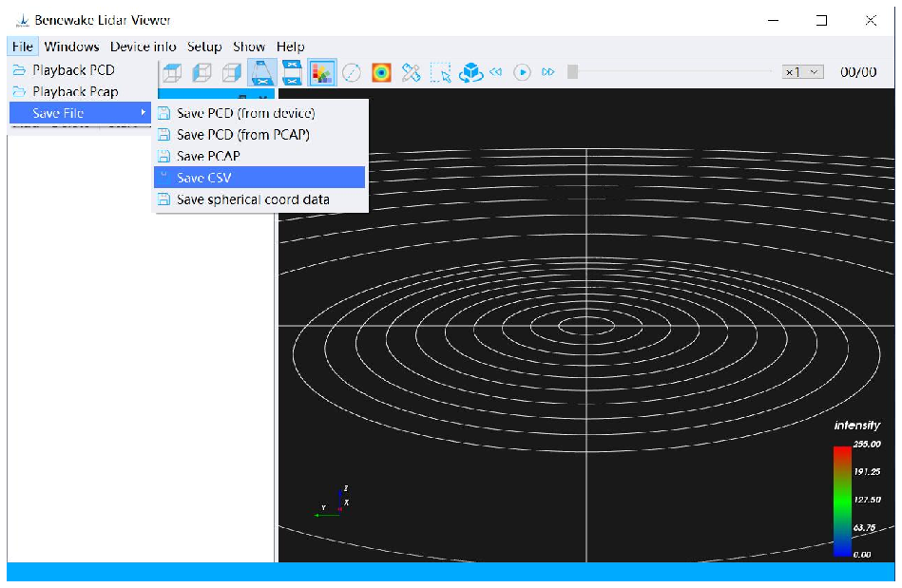Screen dimensions: 902x588
Task: Select Save spherical coord data
Action: 259,199
